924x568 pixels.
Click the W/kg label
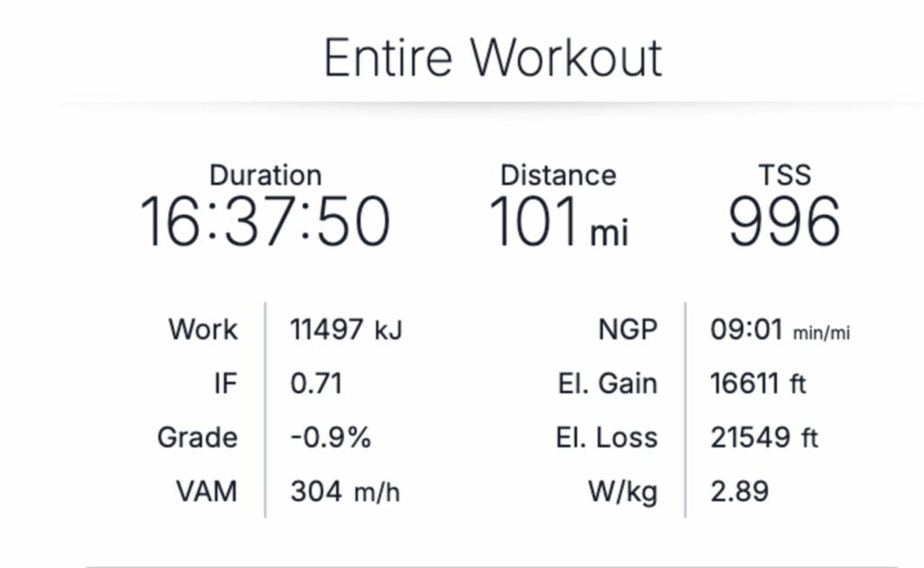tap(623, 492)
